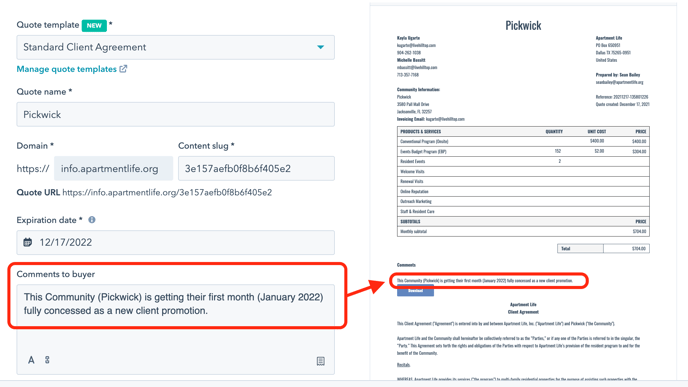Screen dimensions: 688x387
Task: Click the blue Download button in preview
Action: (416, 291)
